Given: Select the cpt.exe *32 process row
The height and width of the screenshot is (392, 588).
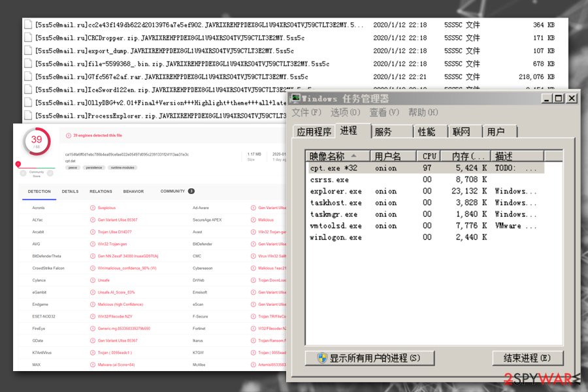Looking at the screenshot, I should pos(426,168).
